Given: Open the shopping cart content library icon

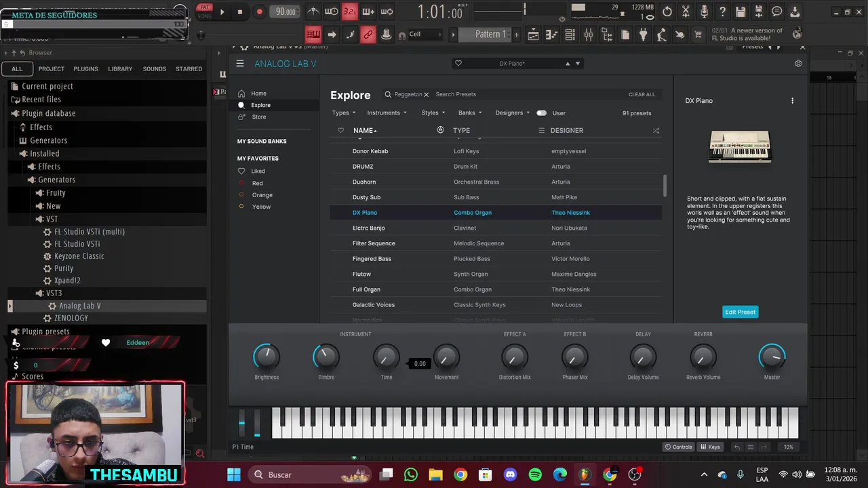Looking at the screenshot, I should click(x=698, y=35).
